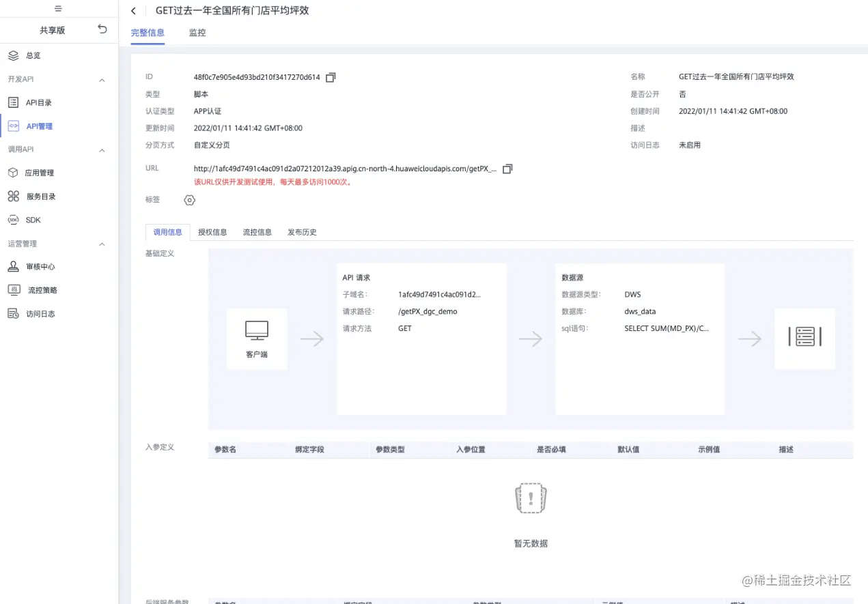Click the 分页方式 value 自定义分页
This screenshot has height=604, width=868.
click(212, 145)
